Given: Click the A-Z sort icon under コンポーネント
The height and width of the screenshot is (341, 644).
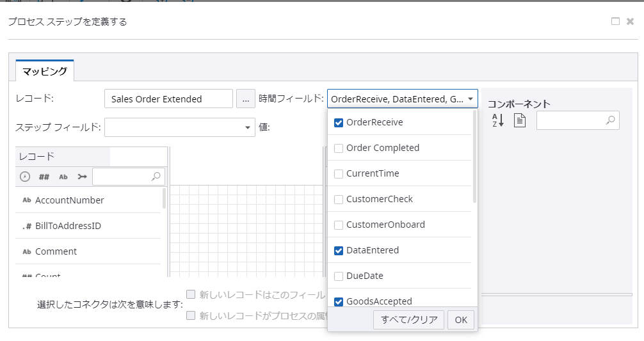Looking at the screenshot, I should point(497,120).
